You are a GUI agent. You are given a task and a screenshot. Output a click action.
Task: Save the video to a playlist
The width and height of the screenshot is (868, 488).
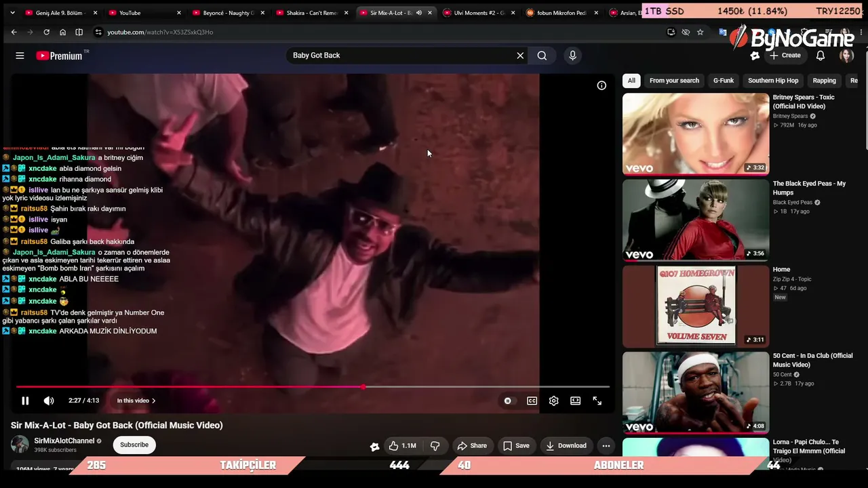[x=516, y=445]
